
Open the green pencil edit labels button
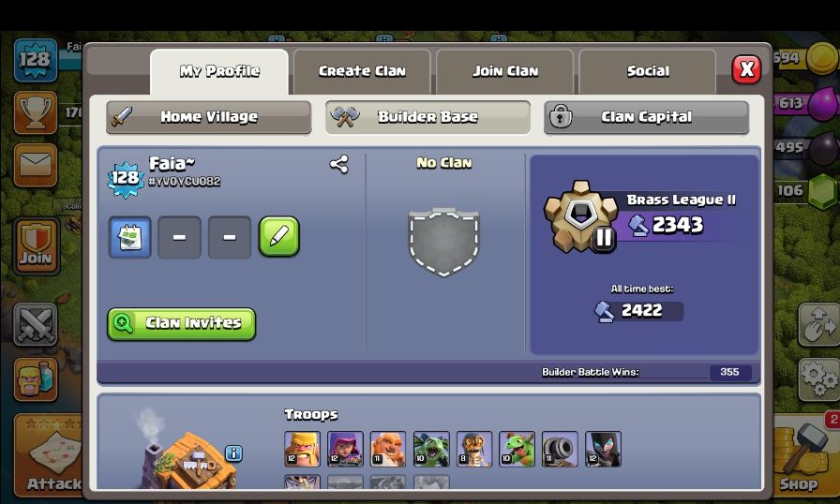click(x=279, y=236)
